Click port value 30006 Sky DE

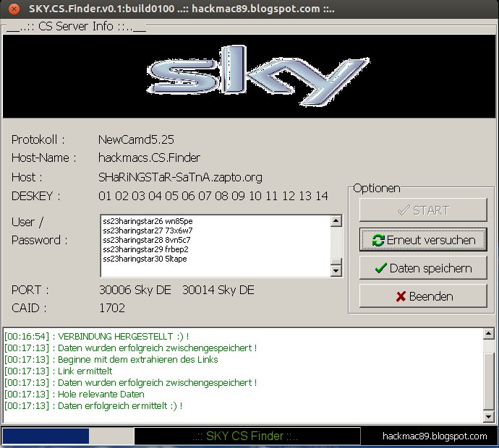pyautogui.click(x=135, y=290)
